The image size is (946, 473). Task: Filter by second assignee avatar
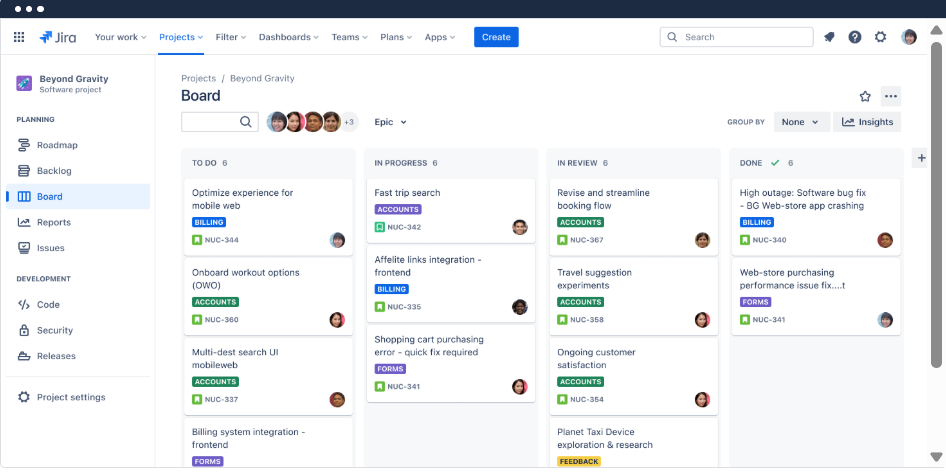pyautogui.click(x=295, y=122)
